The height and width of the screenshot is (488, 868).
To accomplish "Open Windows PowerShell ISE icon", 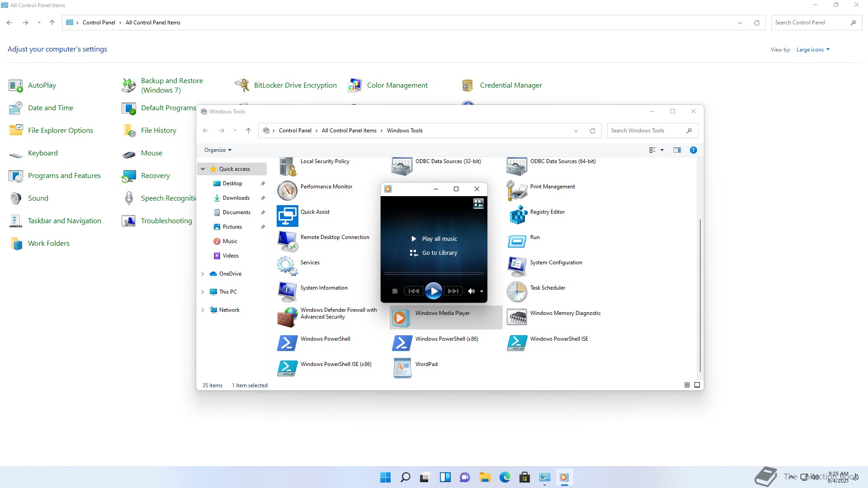I will (517, 343).
